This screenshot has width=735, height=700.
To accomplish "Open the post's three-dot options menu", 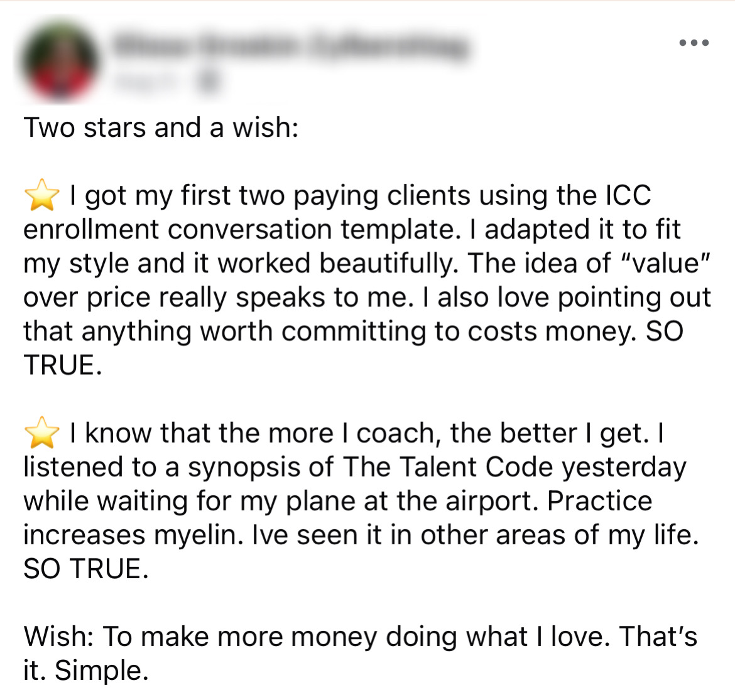I will (694, 43).
